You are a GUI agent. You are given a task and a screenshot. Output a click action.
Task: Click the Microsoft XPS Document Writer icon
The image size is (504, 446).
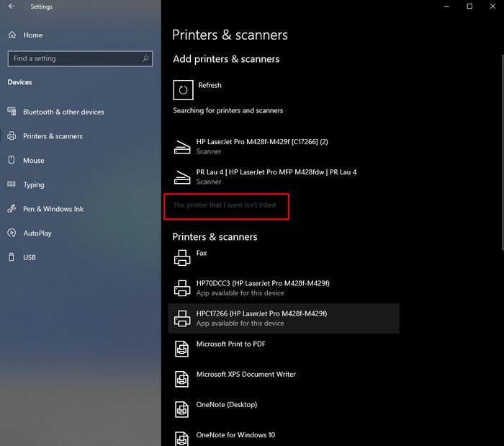(182, 379)
